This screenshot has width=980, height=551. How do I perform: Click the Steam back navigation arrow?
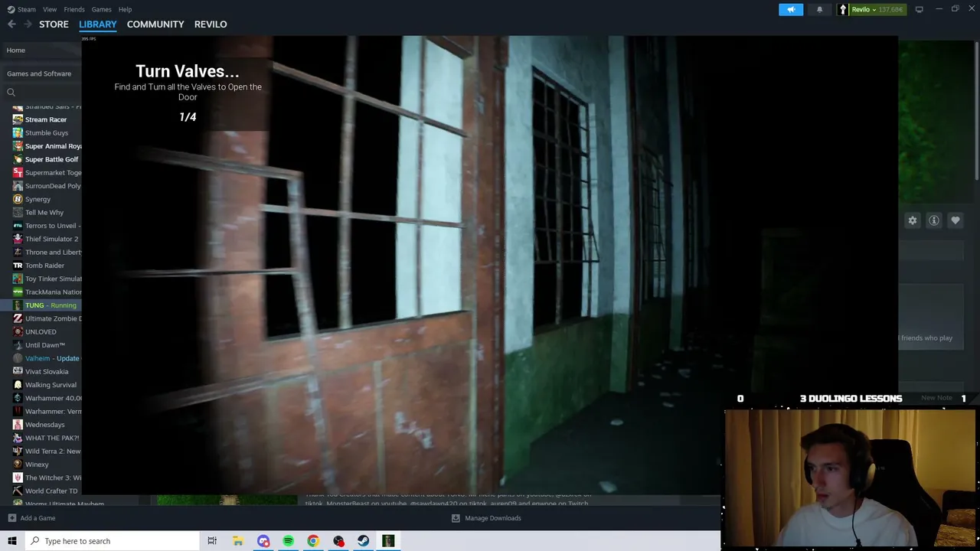tap(11, 24)
